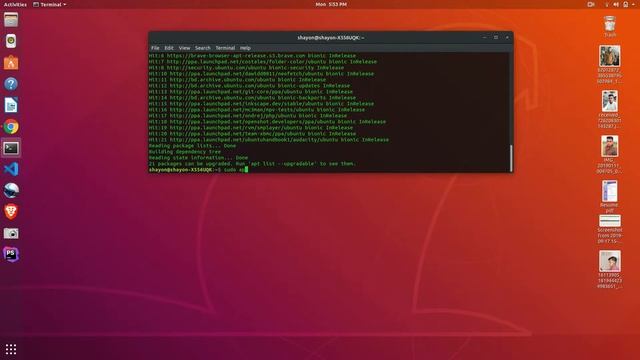Maximize the terminal window
640x360 pixels.
tap(496, 38)
